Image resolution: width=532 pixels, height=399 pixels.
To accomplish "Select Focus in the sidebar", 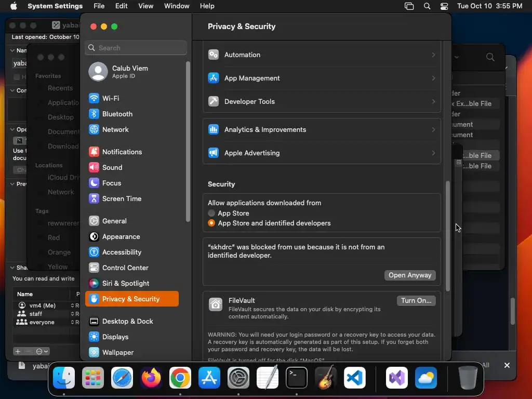I will click(132, 183).
